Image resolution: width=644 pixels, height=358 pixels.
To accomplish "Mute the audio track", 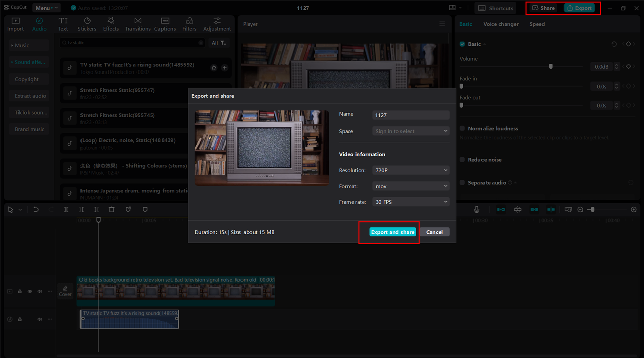I will (40, 319).
